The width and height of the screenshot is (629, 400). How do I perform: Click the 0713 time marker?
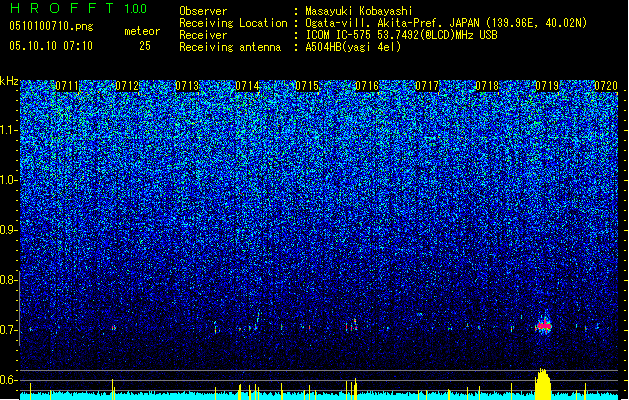187,86
